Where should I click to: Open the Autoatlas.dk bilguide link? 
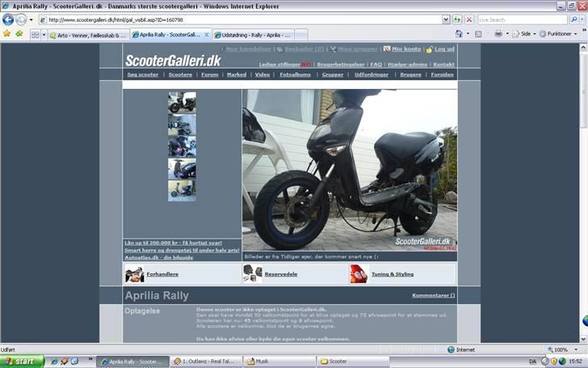tap(158, 257)
